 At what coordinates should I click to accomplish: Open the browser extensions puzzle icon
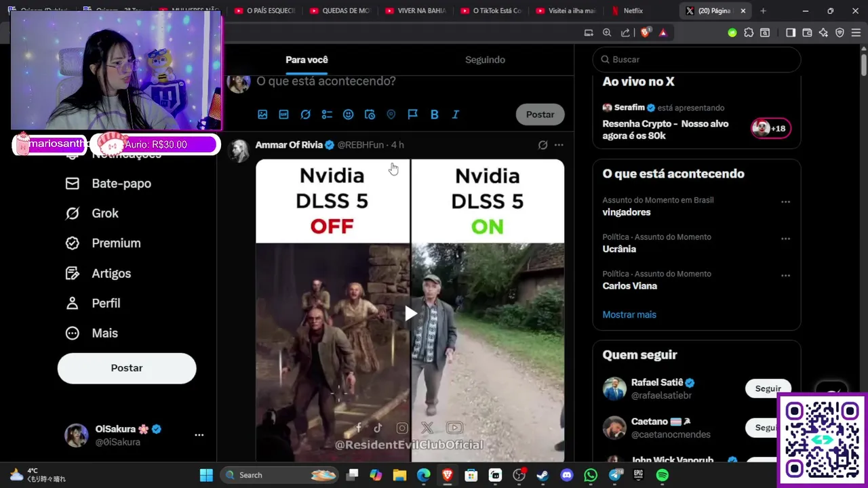coord(749,33)
